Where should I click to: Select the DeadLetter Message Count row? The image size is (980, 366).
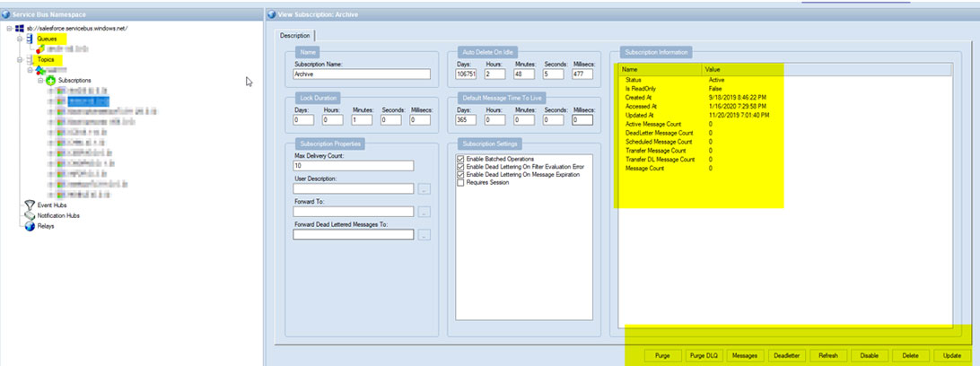pyautogui.click(x=785, y=133)
